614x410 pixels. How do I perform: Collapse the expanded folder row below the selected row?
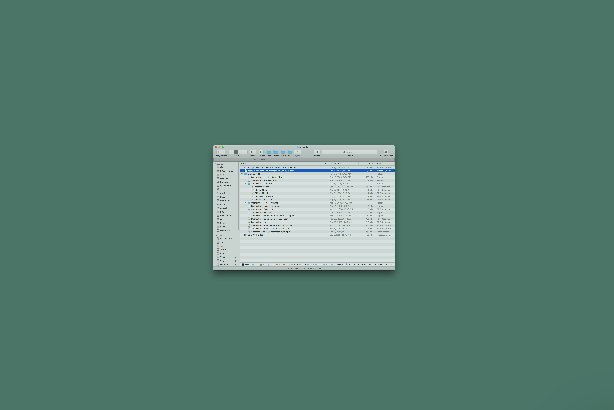242,174
